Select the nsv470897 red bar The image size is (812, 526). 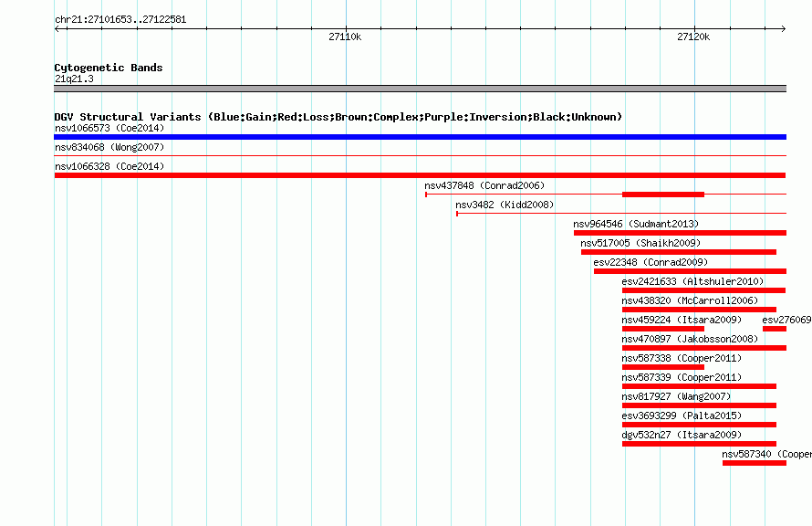tap(704, 348)
